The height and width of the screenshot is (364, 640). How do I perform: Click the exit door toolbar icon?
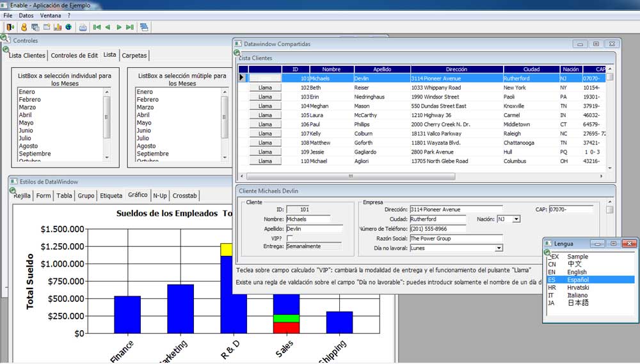[x=10, y=27]
